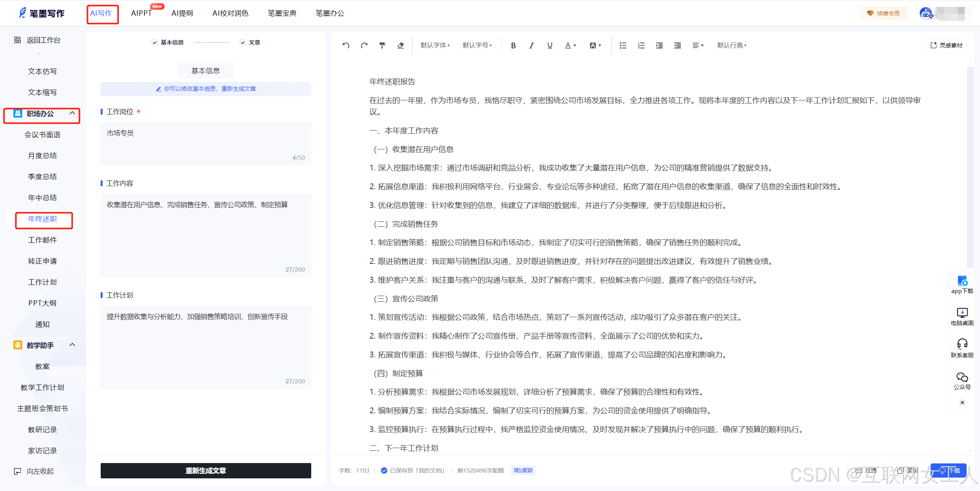Switch to the AIPPT tab

click(141, 13)
